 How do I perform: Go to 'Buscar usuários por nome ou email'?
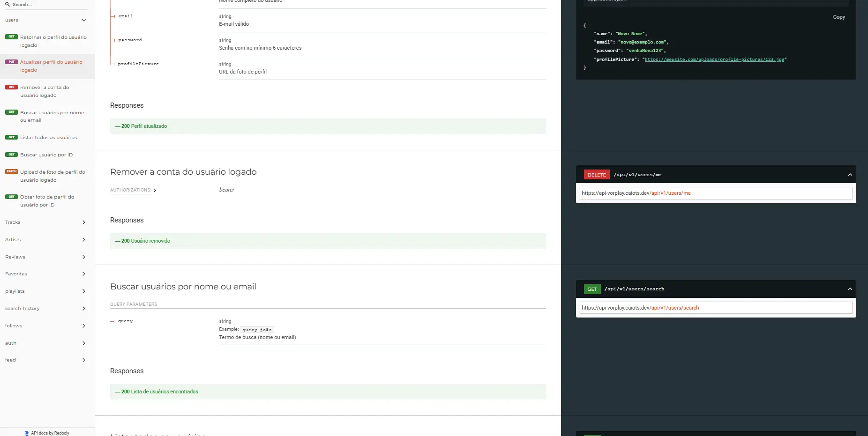(52, 116)
